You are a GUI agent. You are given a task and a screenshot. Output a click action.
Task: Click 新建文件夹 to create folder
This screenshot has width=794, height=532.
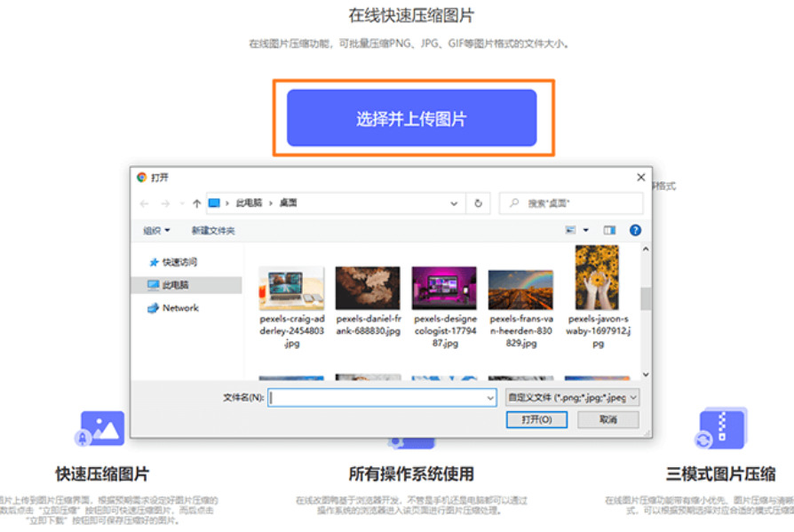click(213, 231)
